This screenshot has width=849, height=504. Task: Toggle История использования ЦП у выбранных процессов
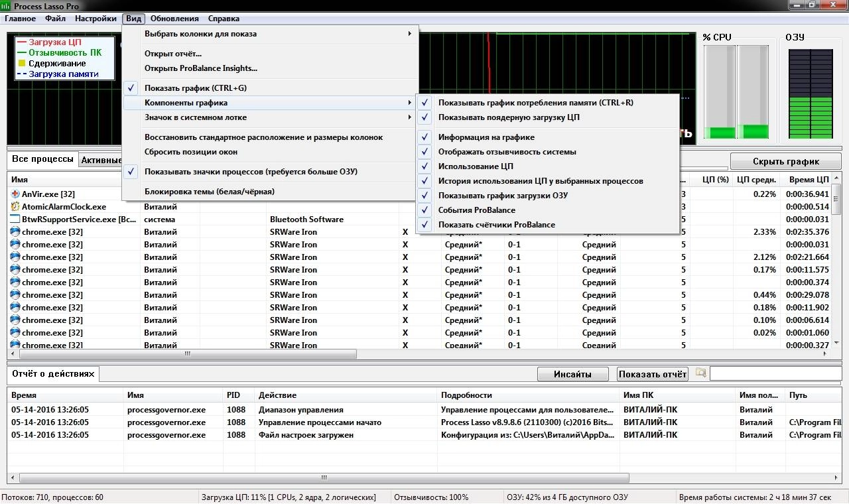pyautogui.click(x=425, y=181)
